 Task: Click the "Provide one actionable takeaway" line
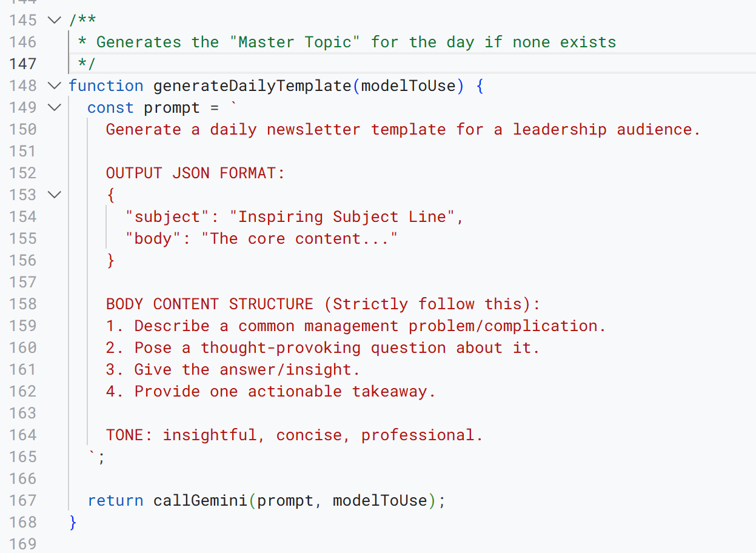(x=285, y=391)
